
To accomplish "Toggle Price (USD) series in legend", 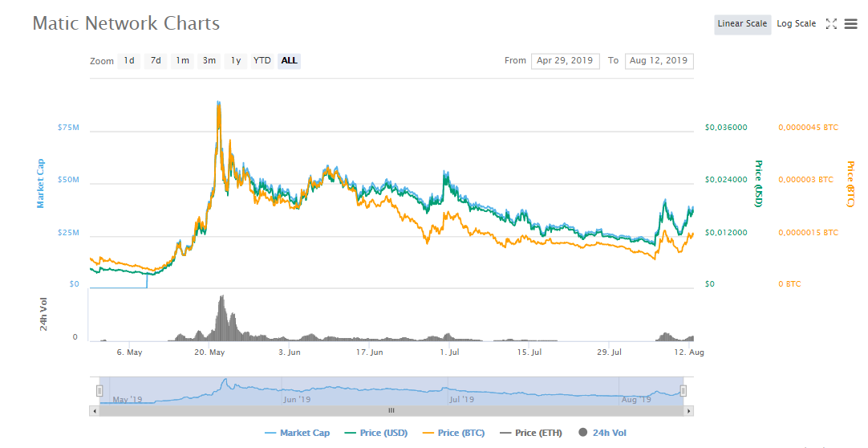I will pyautogui.click(x=376, y=433).
